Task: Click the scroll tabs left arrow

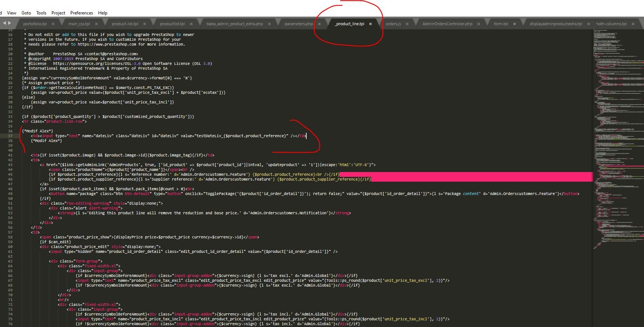Action: (4, 23)
